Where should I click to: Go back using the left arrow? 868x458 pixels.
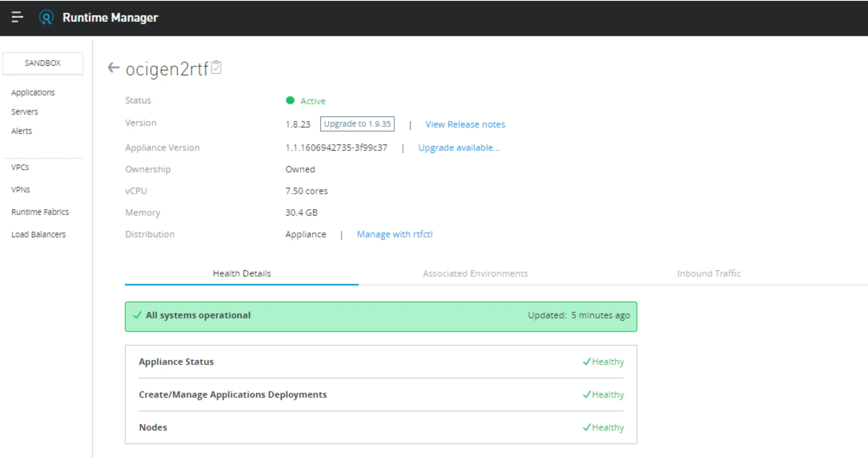coord(114,68)
